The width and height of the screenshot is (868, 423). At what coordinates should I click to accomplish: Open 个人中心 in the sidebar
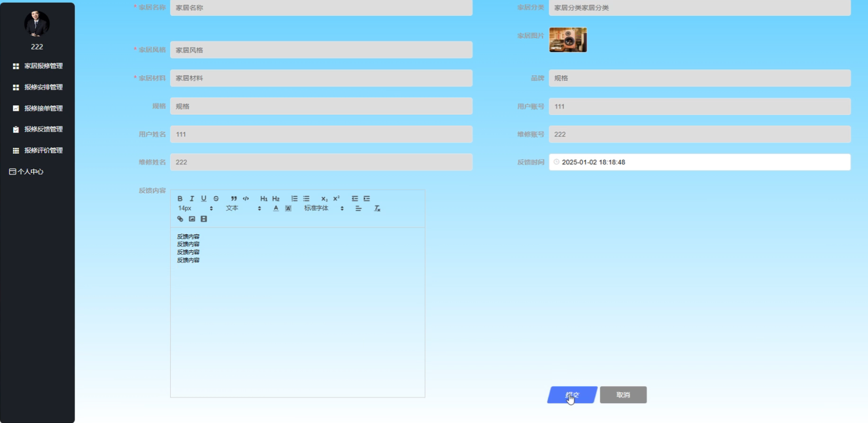coord(26,172)
